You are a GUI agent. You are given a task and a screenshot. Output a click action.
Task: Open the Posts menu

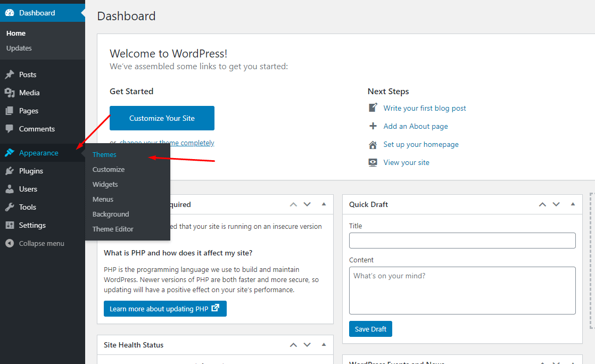[28, 75]
